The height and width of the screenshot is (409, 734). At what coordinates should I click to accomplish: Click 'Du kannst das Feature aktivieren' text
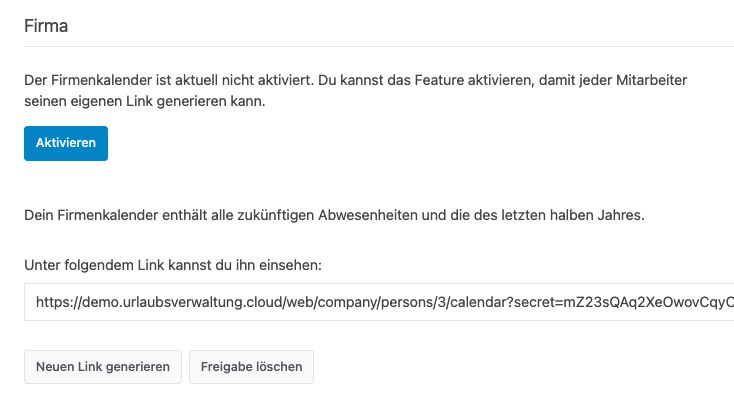[426, 80]
